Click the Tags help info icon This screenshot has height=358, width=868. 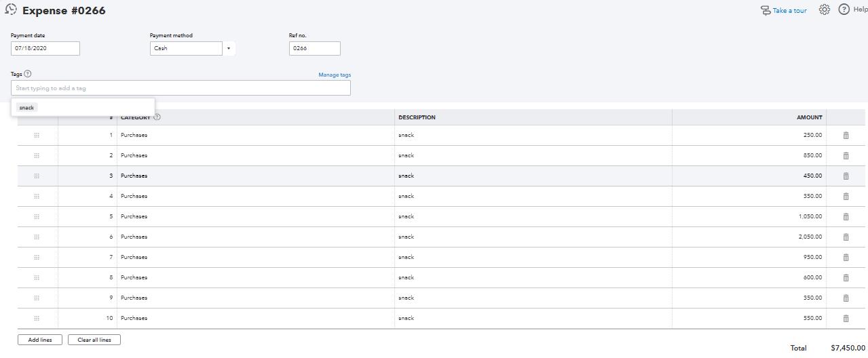click(x=28, y=74)
